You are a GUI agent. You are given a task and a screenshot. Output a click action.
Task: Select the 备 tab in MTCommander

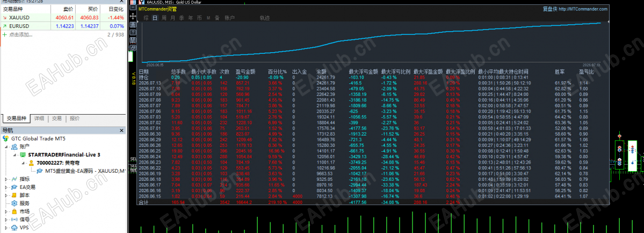218,18
